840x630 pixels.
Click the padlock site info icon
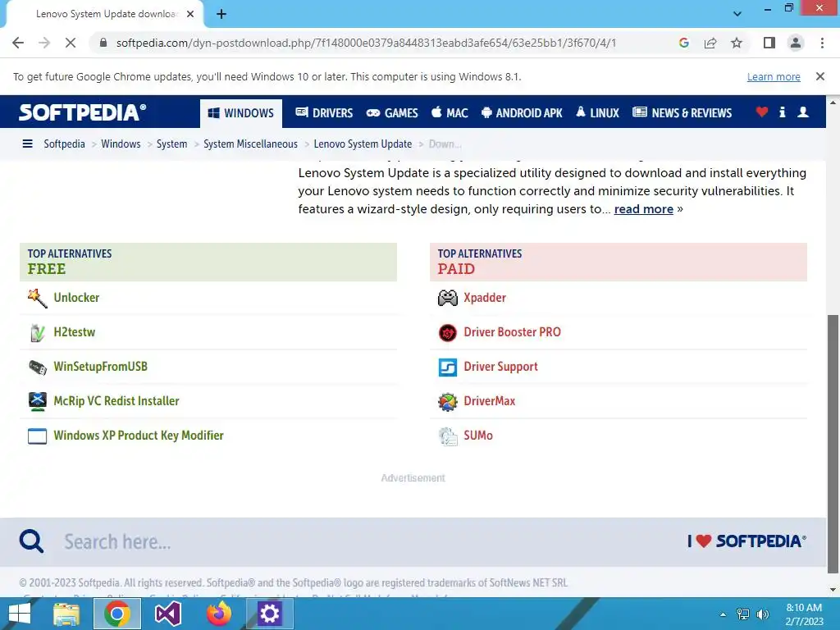[x=103, y=43]
